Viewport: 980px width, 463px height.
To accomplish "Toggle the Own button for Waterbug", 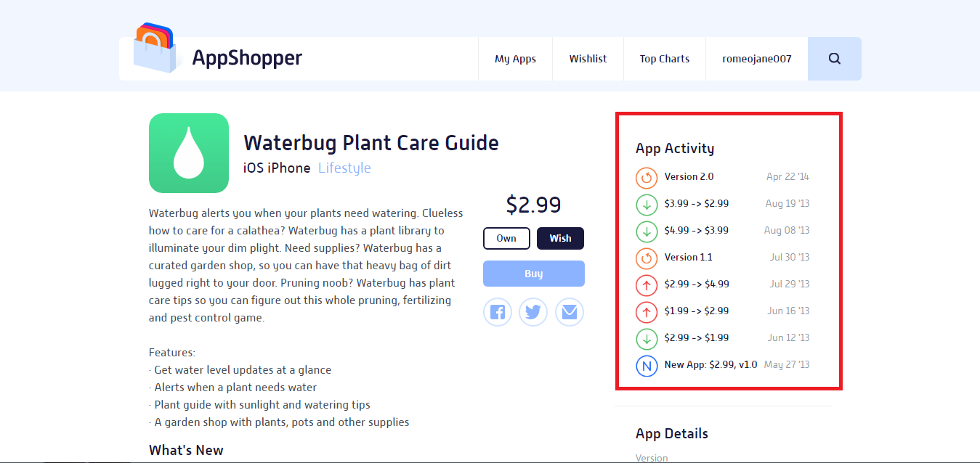I will click(x=506, y=238).
